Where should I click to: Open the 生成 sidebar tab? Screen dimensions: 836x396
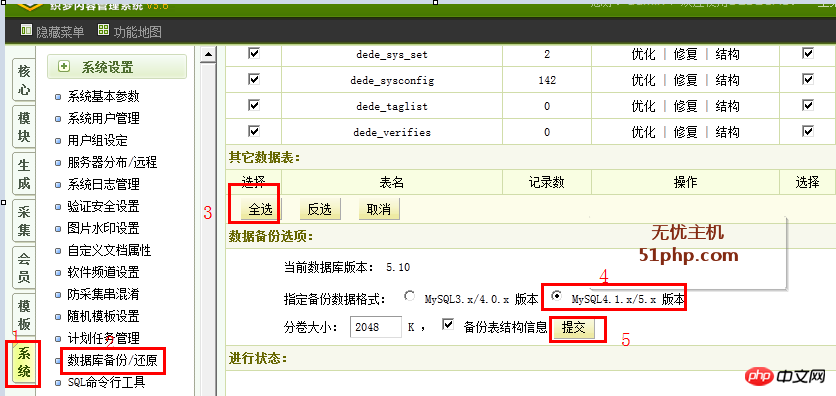pyautogui.click(x=24, y=173)
